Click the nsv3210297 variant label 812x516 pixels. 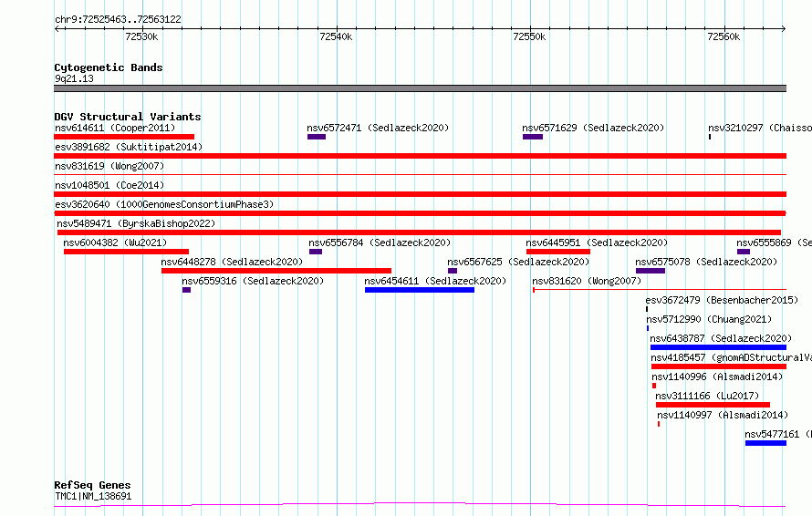click(x=760, y=128)
